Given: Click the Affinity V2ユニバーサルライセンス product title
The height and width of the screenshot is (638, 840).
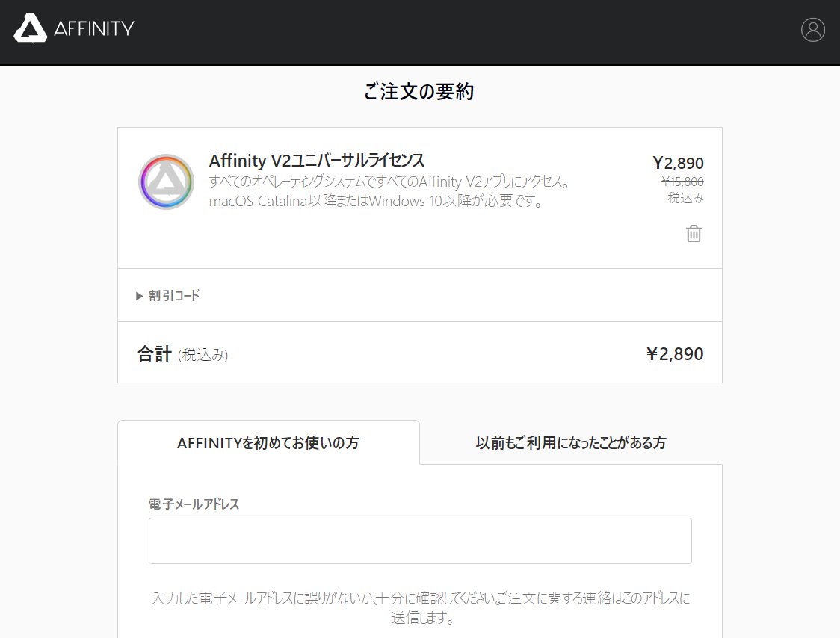Looking at the screenshot, I should point(316,160).
